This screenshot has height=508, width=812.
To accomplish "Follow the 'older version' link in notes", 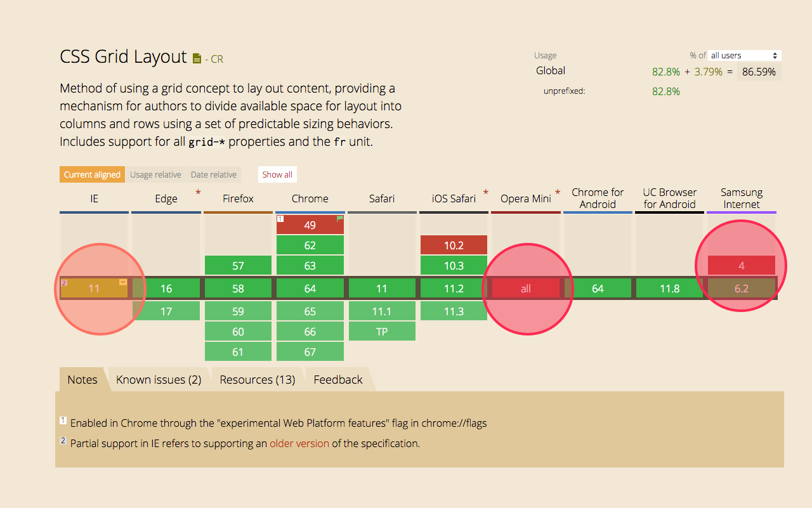I will (x=299, y=443).
